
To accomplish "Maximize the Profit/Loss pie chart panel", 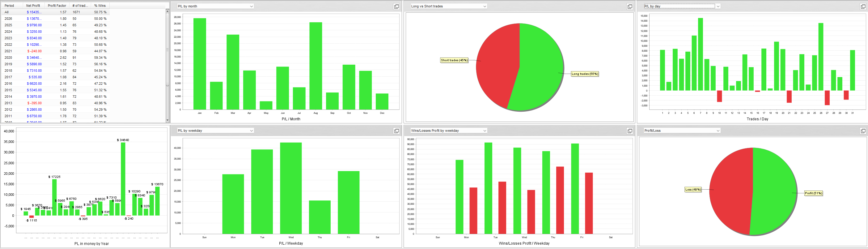I will [x=863, y=131].
